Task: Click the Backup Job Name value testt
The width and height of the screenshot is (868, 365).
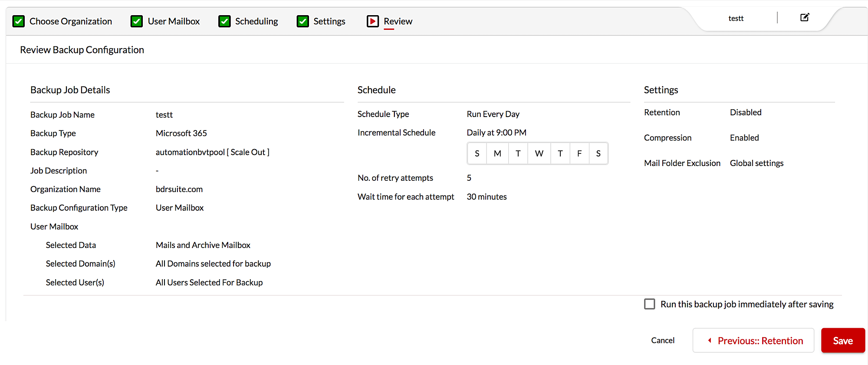Action: pos(164,115)
